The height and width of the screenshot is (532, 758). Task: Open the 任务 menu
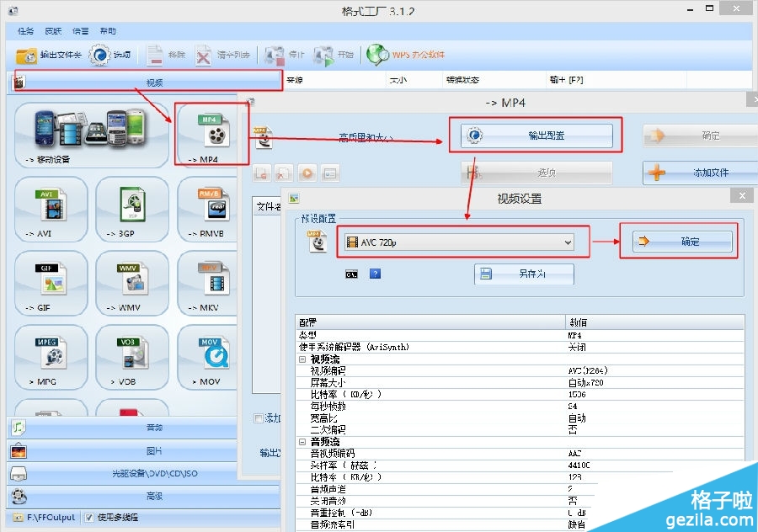(25, 31)
